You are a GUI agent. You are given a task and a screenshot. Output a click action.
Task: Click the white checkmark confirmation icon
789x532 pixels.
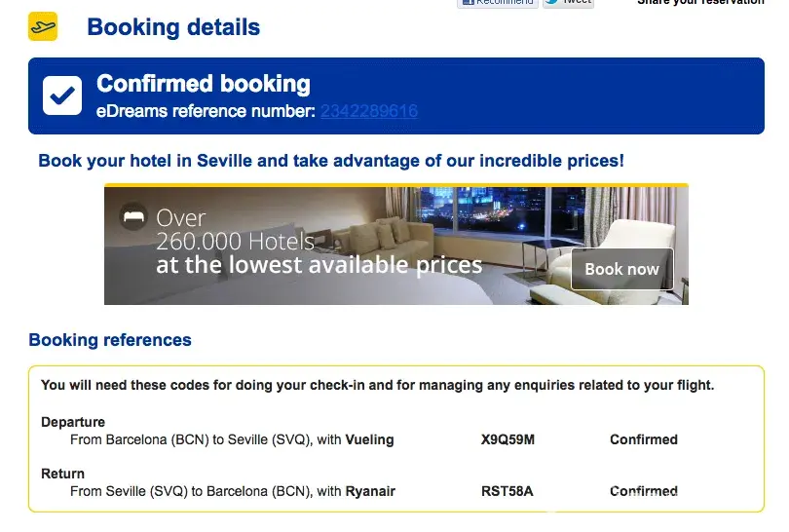[x=62, y=95]
